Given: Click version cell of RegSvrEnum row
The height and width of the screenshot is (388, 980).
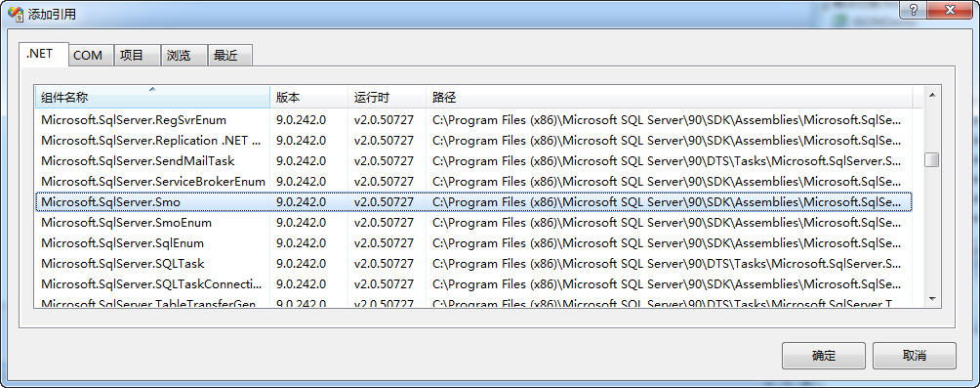Looking at the screenshot, I should 302,119.
